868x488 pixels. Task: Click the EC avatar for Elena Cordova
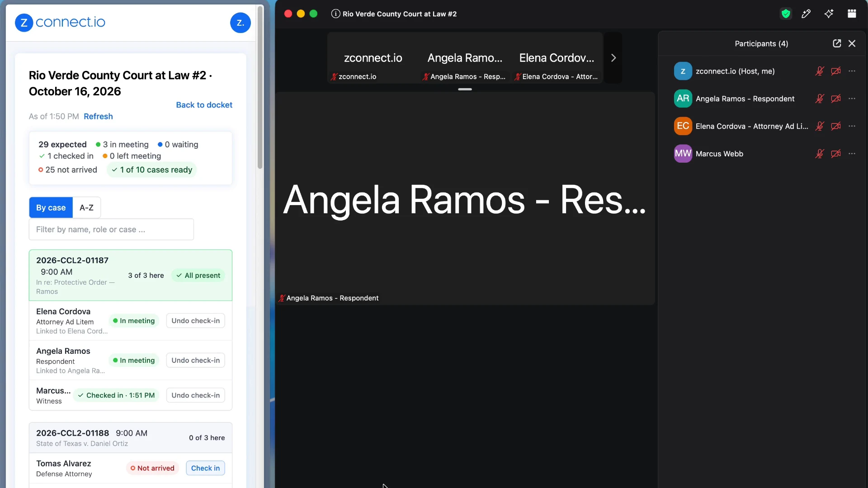point(683,126)
